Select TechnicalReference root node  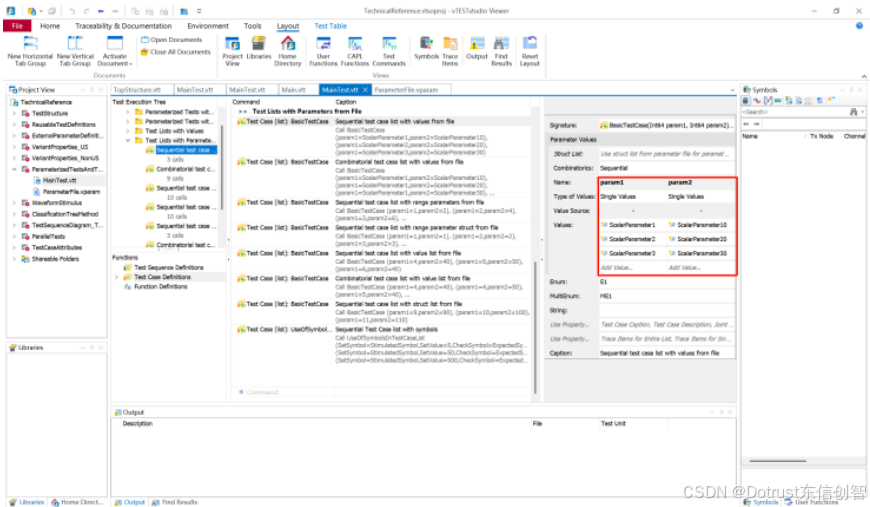45,102
